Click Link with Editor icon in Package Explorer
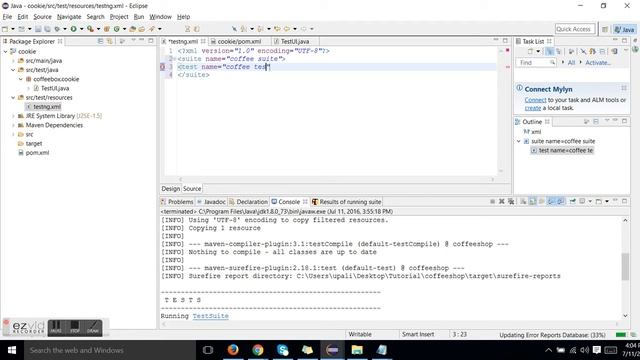Screen dimensions: 640x360 109,41
